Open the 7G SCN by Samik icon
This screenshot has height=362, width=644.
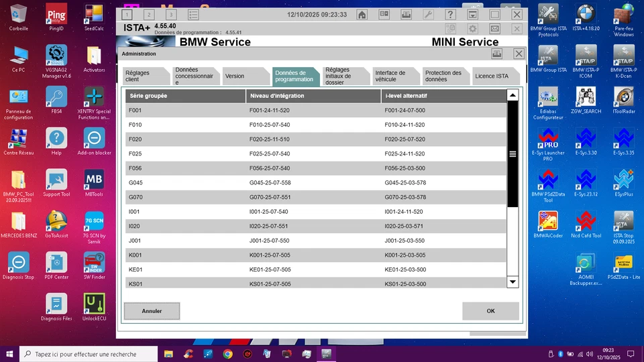coord(94,227)
